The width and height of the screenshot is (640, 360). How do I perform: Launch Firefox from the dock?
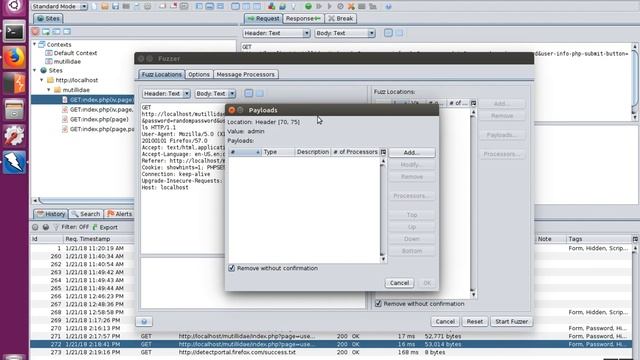pyautogui.click(x=14, y=58)
